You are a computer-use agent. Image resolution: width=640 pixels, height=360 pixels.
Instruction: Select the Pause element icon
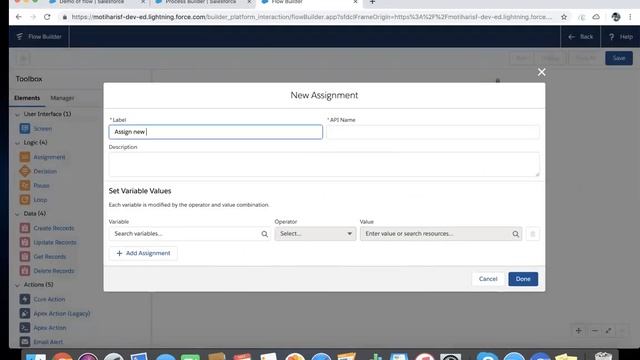25,185
